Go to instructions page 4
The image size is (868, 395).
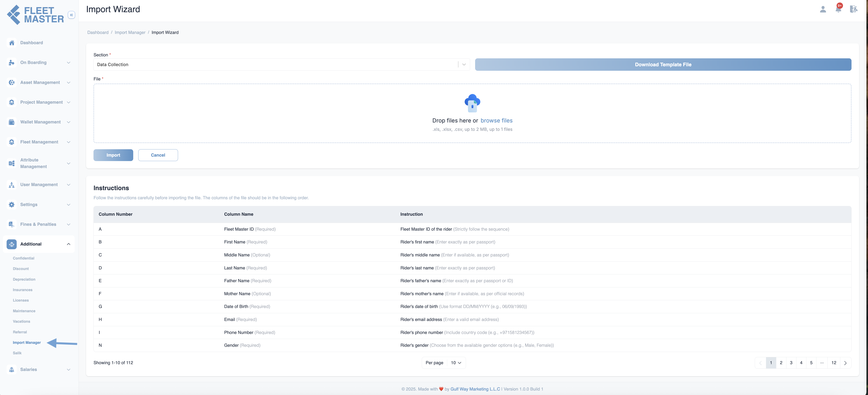[801, 363]
